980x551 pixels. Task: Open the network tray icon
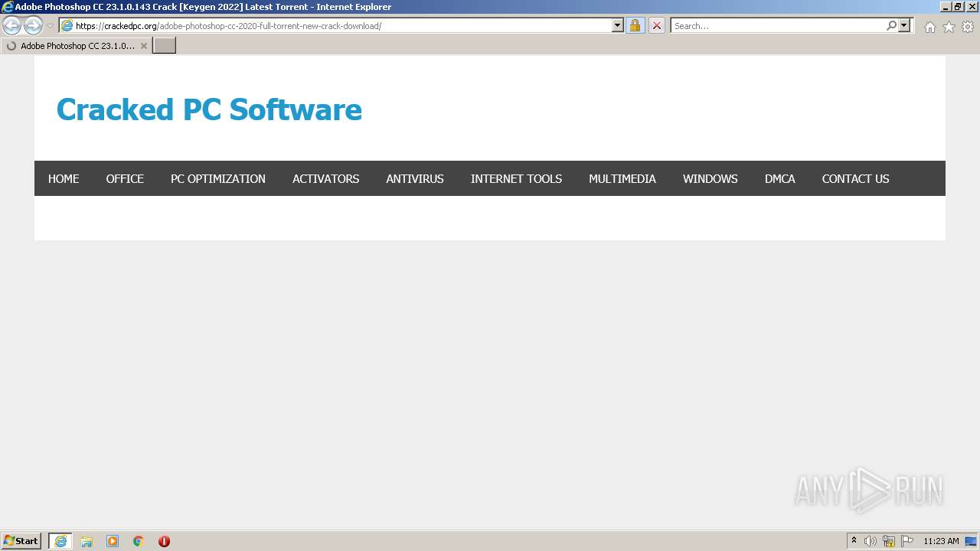(x=889, y=541)
